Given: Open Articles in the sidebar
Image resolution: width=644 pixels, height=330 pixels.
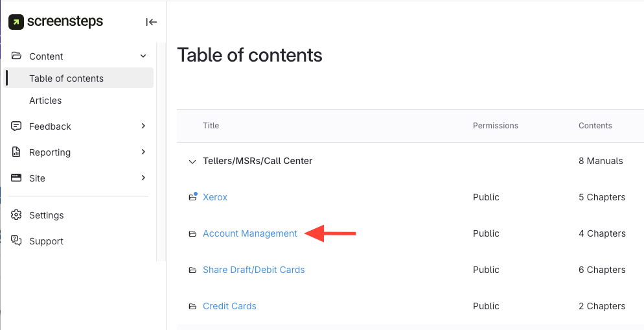Looking at the screenshot, I should click(45, 100).
